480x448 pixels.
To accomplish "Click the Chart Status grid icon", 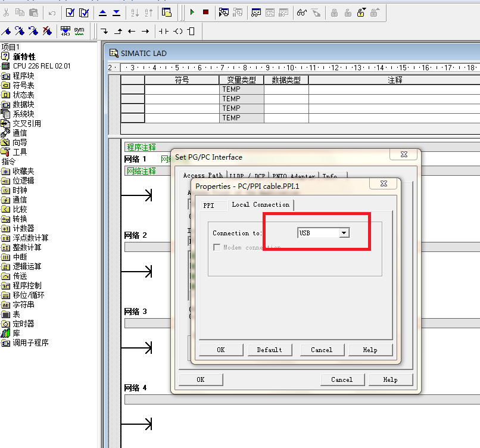I will pos(256,13).
